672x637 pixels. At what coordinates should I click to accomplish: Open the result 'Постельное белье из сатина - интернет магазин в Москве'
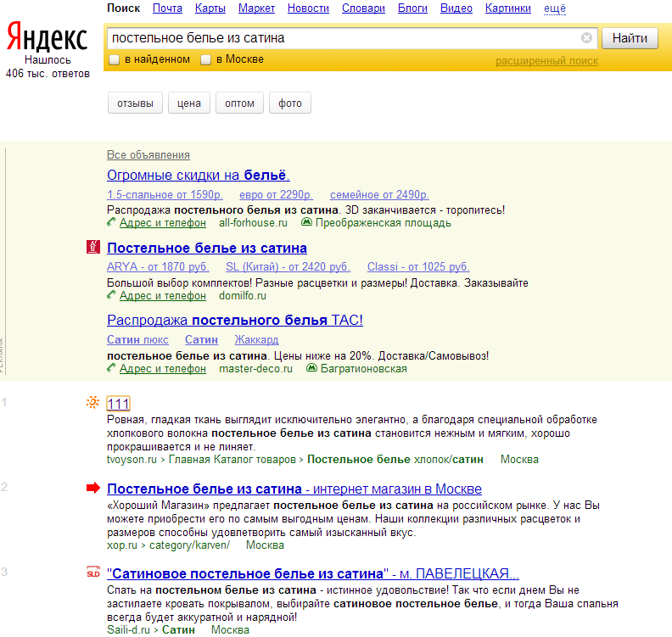coord(294,489)
